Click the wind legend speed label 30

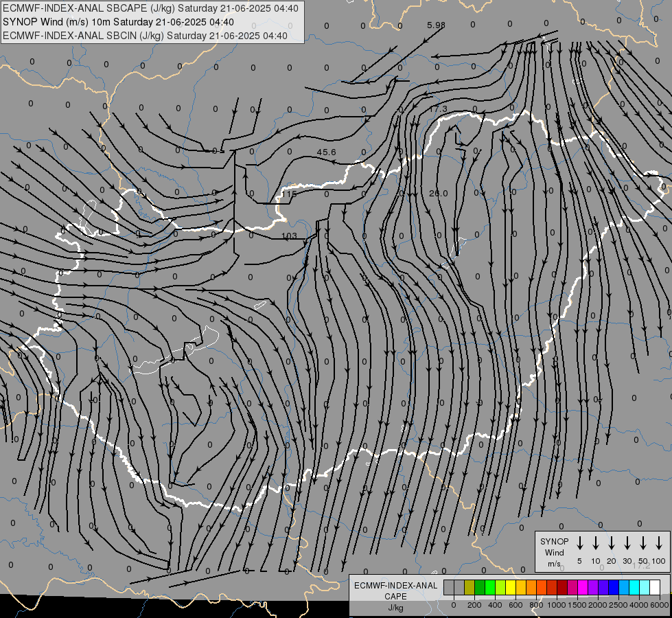(627, 561)
